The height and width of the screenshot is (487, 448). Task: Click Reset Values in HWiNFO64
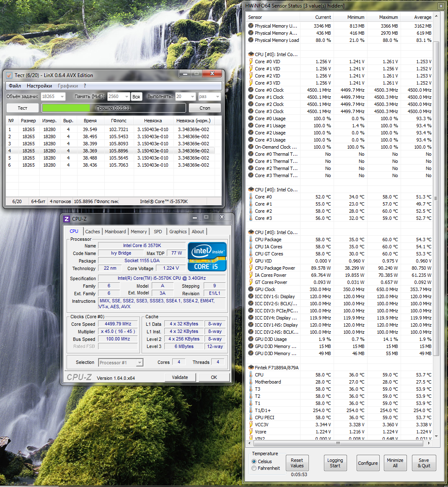click(297, 463)
